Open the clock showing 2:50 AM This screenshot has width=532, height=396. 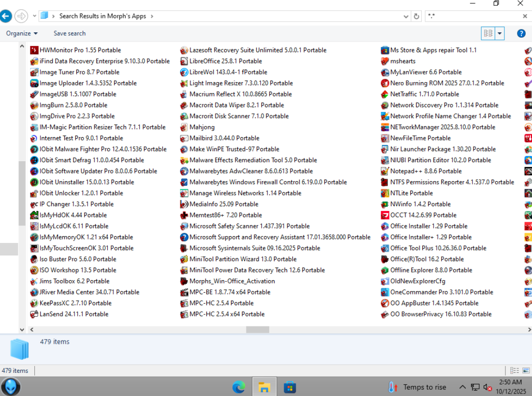(x=511, y=387)
